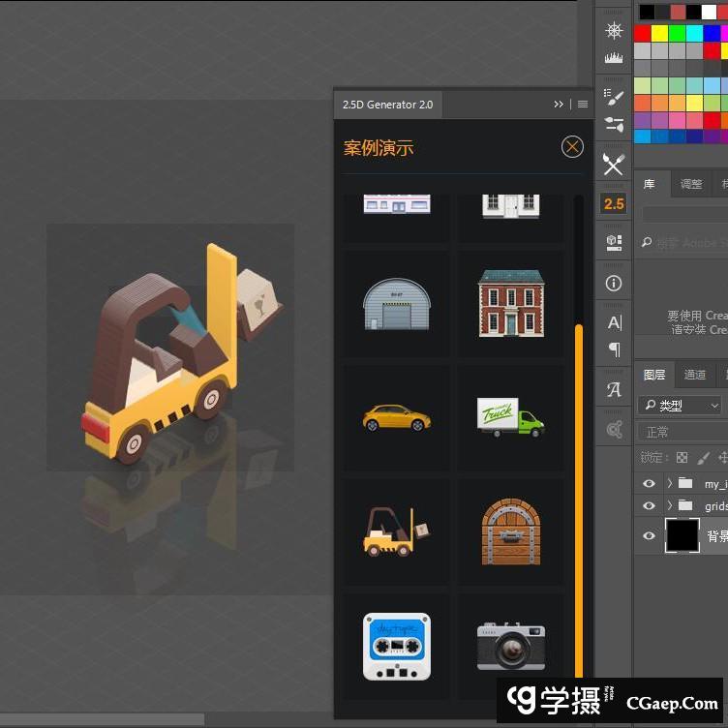The image size is (728, 728).
Task: Hide the grids layer group
Action: point(650,505)
